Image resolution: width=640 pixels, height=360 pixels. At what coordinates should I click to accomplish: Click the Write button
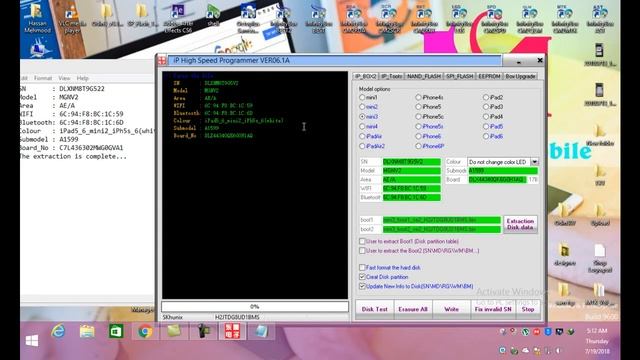pyautogui.click(x=451, y=309)
